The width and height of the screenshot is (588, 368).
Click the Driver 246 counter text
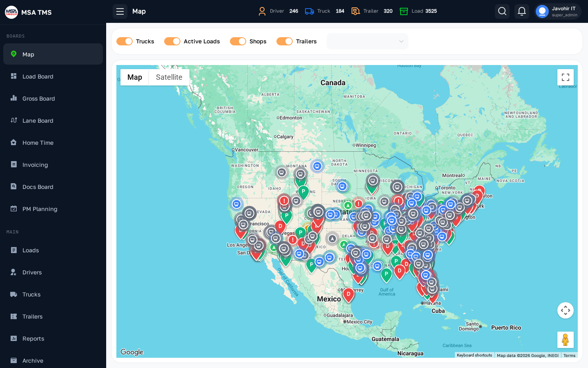tap(284, 11)
